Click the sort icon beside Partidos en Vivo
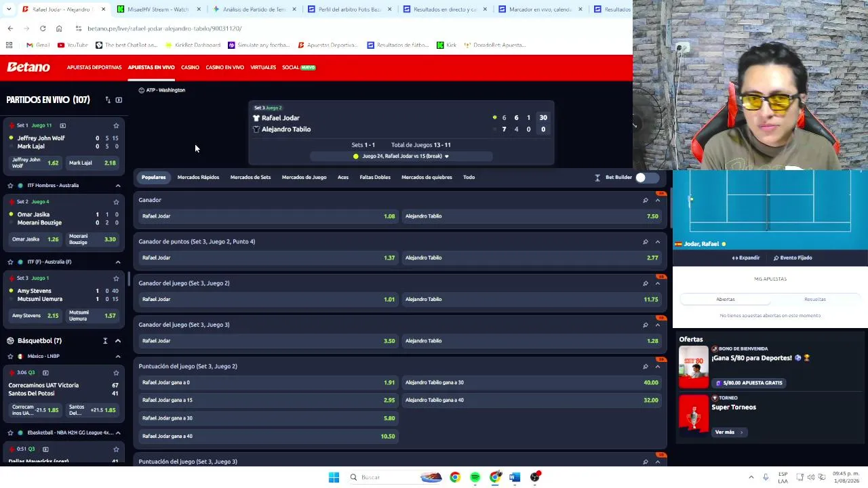The height and width of the screenshot is (488, 868). (x=108, y=100)
